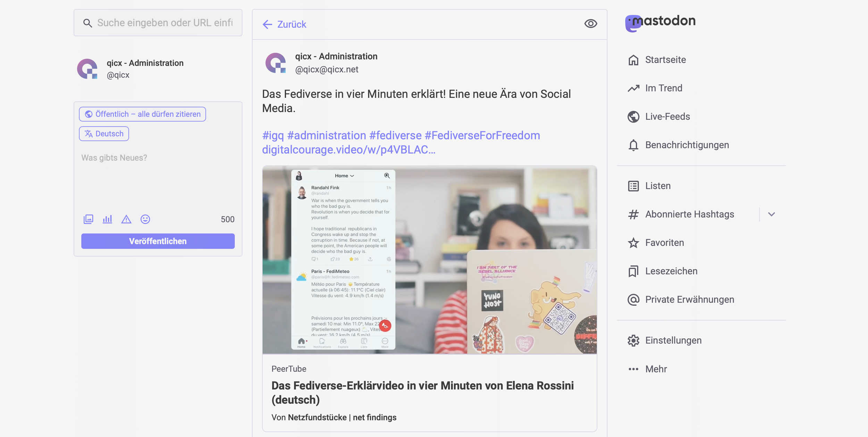The image size is (868, 437).
Task: Open Einstellungen gear settings
Action: point(673,341)
